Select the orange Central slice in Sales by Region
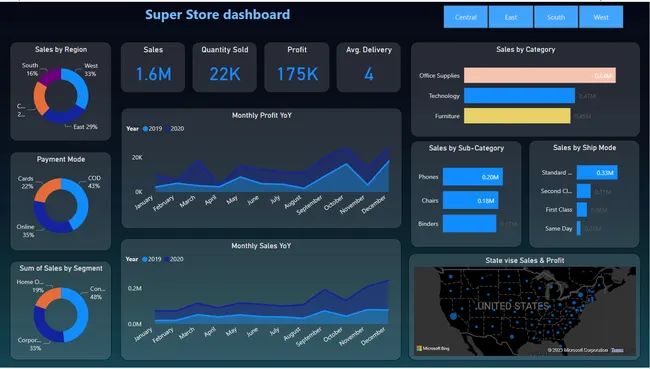Image resolution: width=650 pixels, height=369 pixels. [x=39, y=99]
